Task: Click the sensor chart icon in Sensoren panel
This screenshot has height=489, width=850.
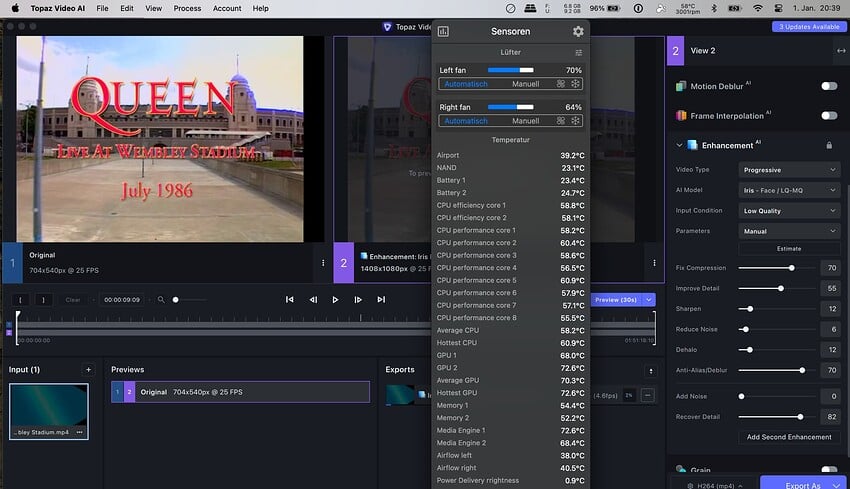Action: click(x=443, y=32)
